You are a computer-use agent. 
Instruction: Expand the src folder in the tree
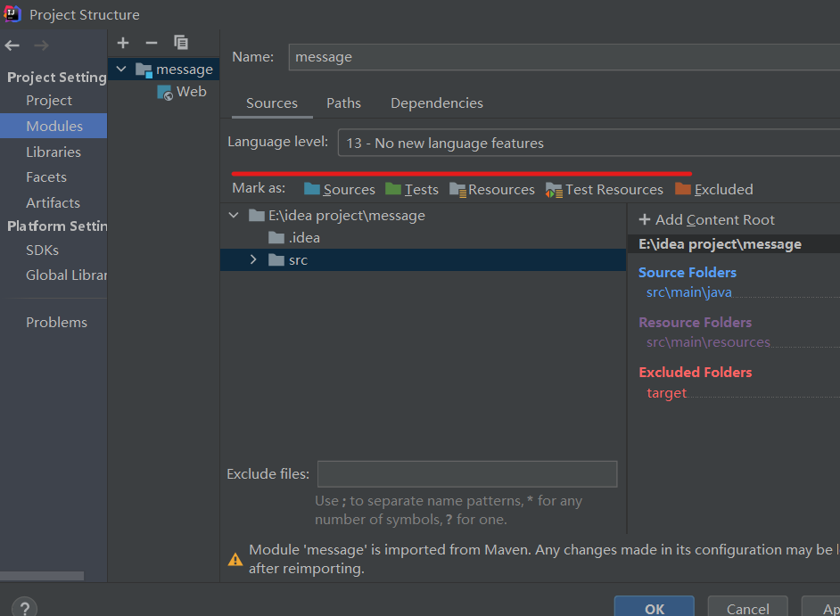[x=253, y=259]
